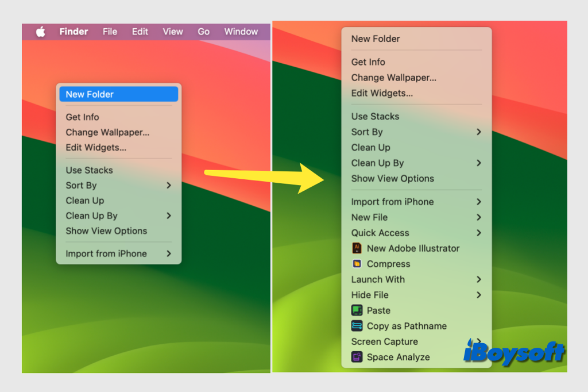The image size is (588, 392).
Task: Expand the Launch With submenu arrow
Action: point(478,279)
